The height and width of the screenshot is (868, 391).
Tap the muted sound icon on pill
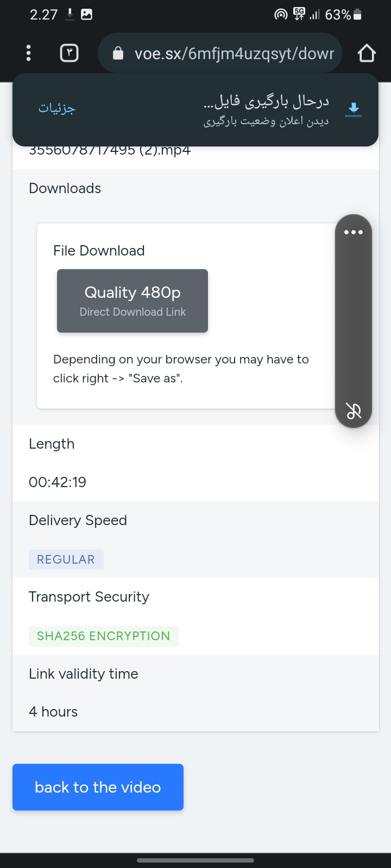pyautogui.click(x=354, y=411)
